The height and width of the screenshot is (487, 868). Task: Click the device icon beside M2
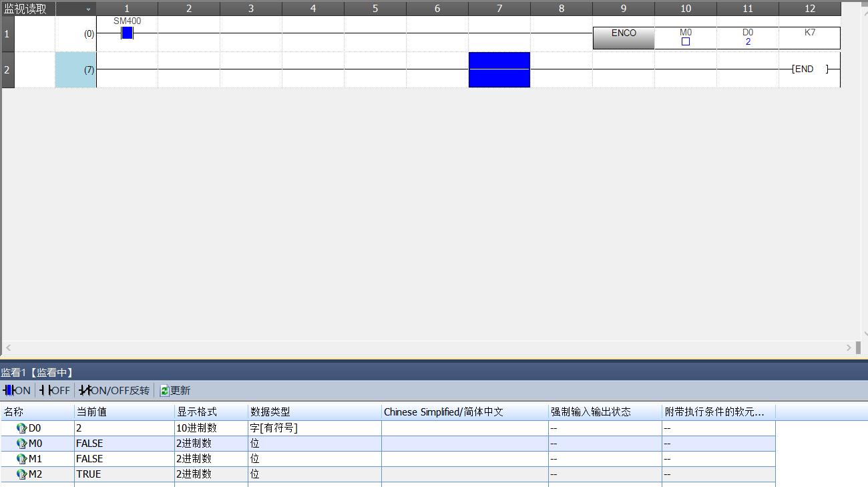tap(21, 474)
